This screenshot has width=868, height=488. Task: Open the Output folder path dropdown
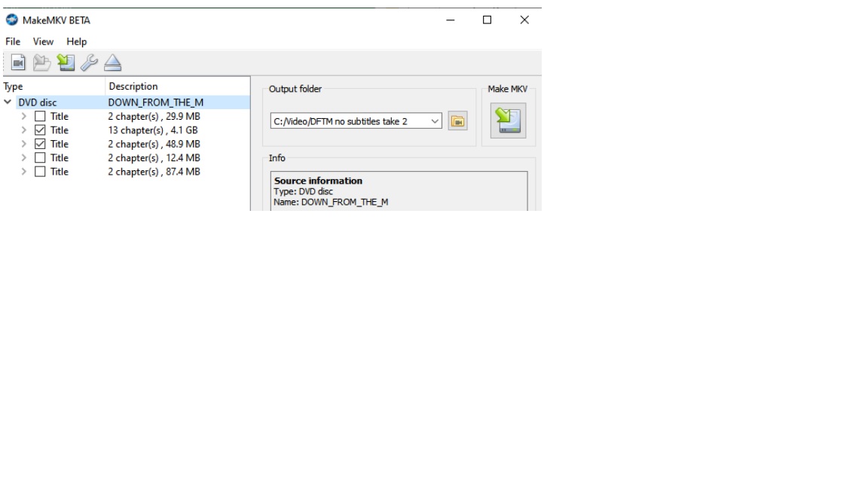[x=435, y=121]
